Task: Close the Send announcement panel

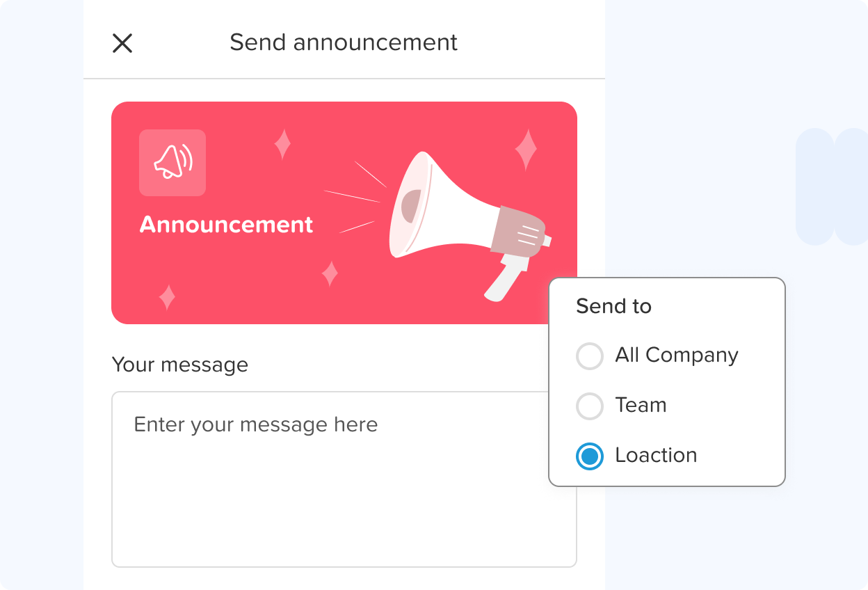Action: click(x=122, y=43)
